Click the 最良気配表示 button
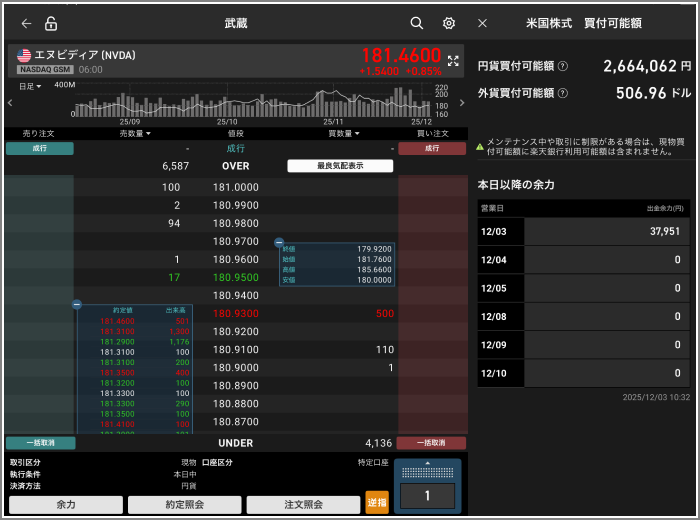700x520 pixels. [340, 166]
